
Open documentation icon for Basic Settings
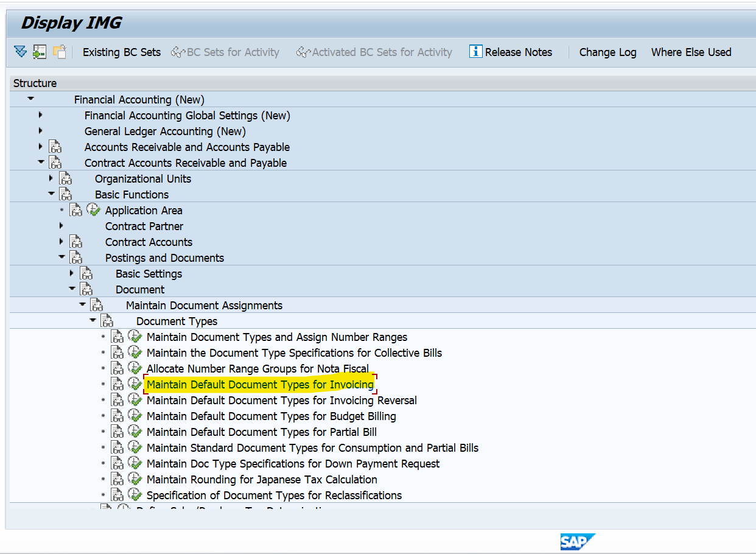click(x=86, y=273)
